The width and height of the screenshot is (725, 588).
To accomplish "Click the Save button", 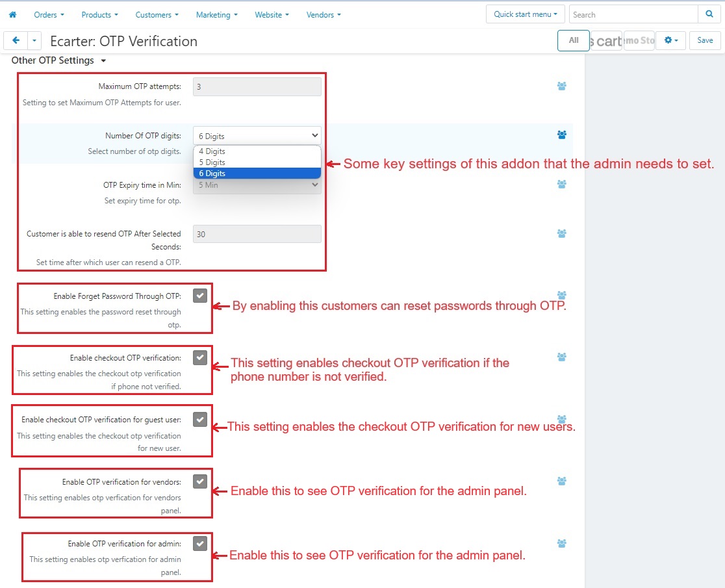I will [705, 40].
